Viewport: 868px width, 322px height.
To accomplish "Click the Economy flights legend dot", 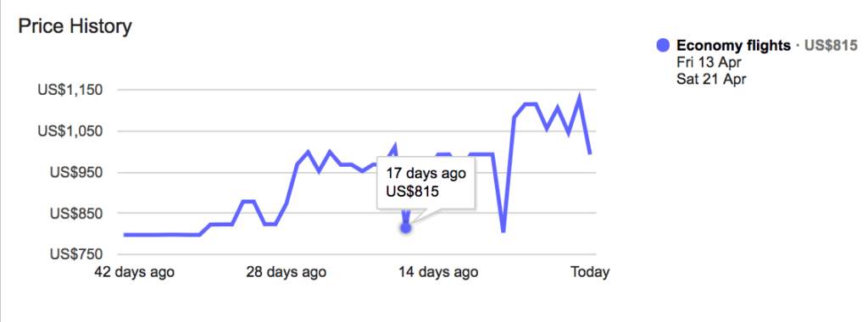I will pyautogui.click(x=663, y=46).
